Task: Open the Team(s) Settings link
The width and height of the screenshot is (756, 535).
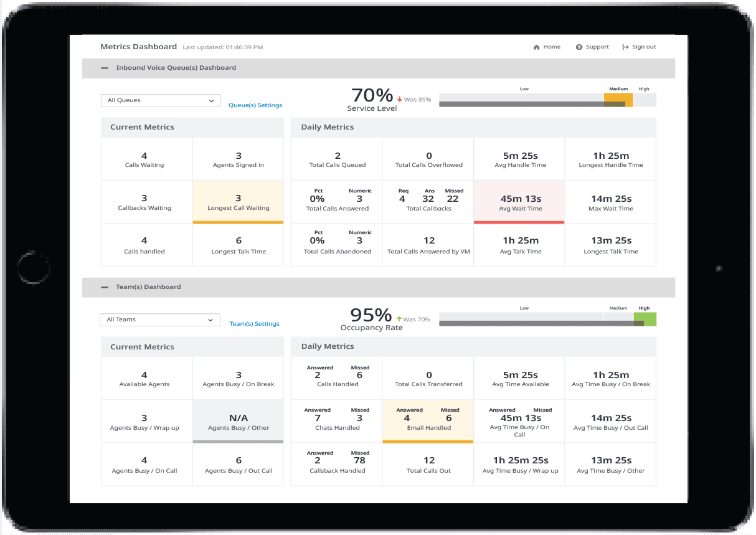Action: (254, 324)
